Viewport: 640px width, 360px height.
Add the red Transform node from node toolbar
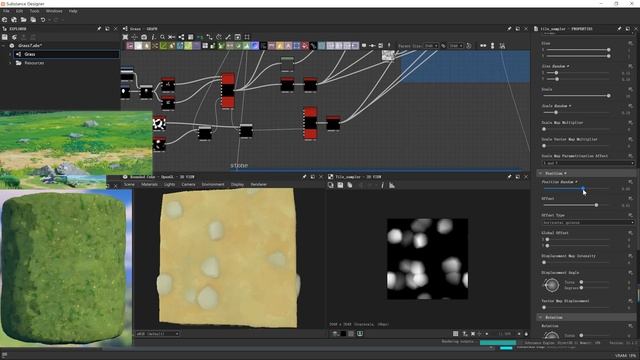(x=304, y=46)
